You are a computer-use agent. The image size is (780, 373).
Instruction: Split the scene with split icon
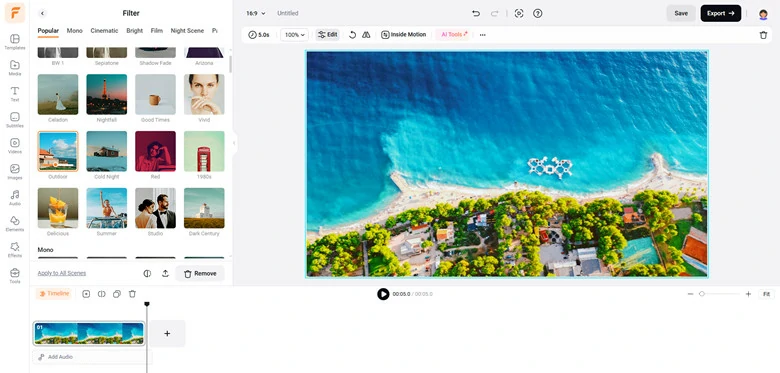pyautogui.click(x=101, y=294)
